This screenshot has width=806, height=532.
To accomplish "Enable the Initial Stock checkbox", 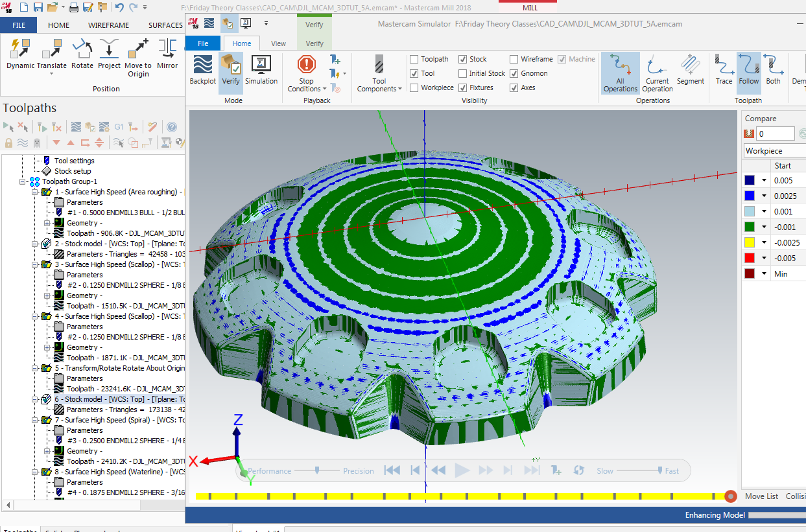I will 463,73.
